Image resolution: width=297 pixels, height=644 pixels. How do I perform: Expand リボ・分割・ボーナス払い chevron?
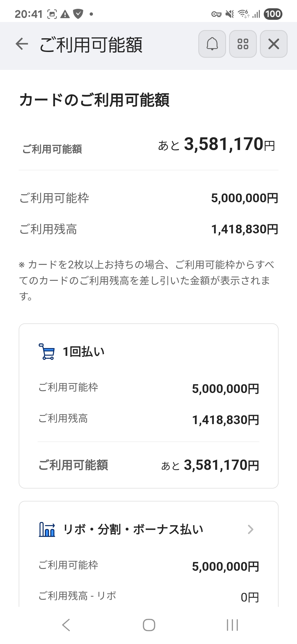(250, 529)
